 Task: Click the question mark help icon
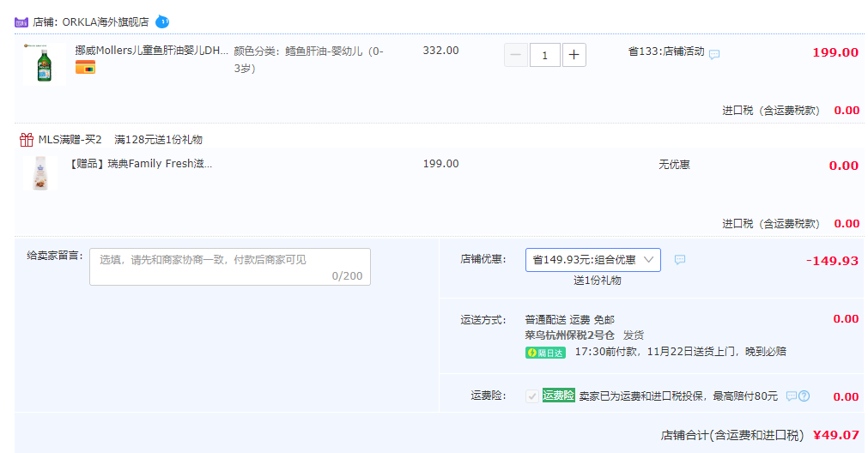[804, 396]
